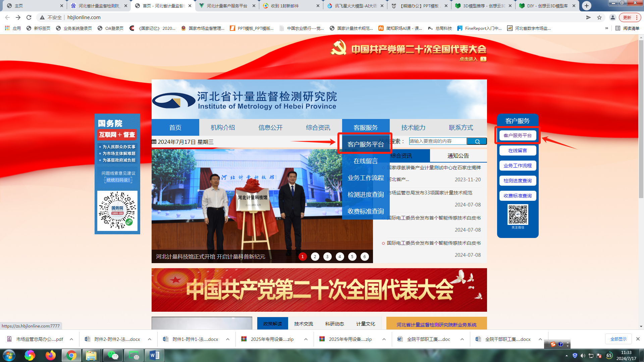Click 在线留言 button in right sidebar
Viewport: 644px width, 362px height.
(x=518, y=150)
